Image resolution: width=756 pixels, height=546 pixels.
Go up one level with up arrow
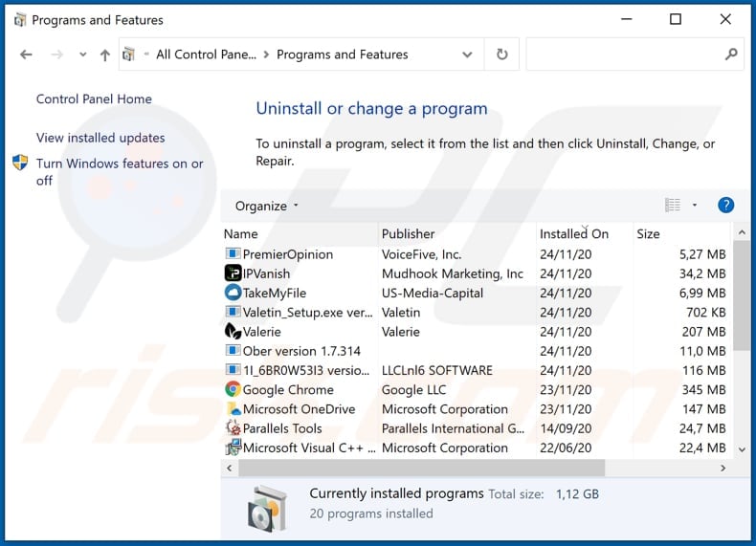coord(104,55)
